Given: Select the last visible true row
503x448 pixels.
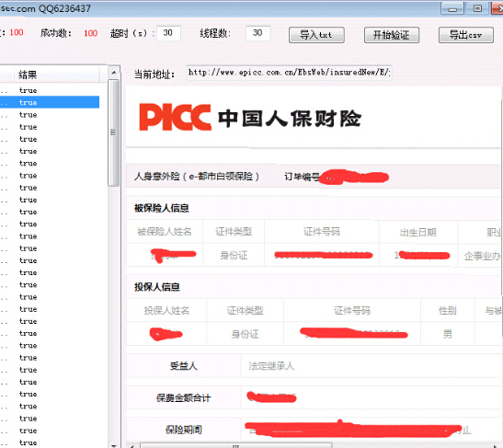Looking at the screenshot, I should pyautogui.click(x=50, y=442).
